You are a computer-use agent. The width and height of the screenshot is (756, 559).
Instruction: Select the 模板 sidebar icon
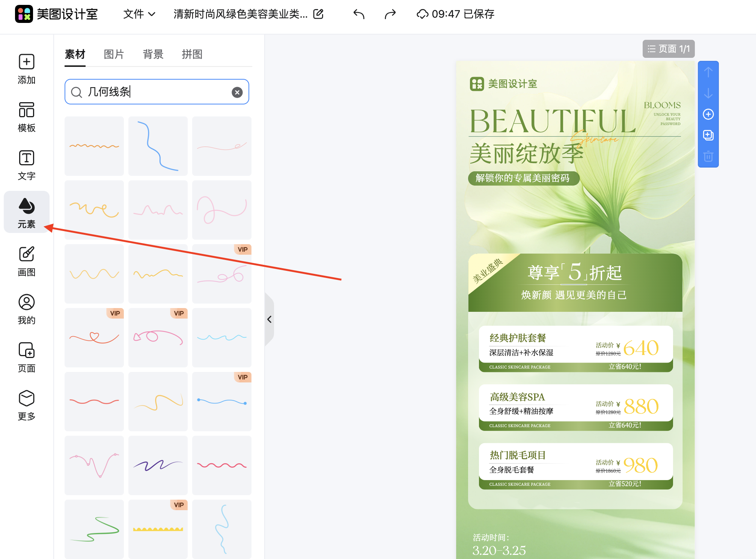26,117
